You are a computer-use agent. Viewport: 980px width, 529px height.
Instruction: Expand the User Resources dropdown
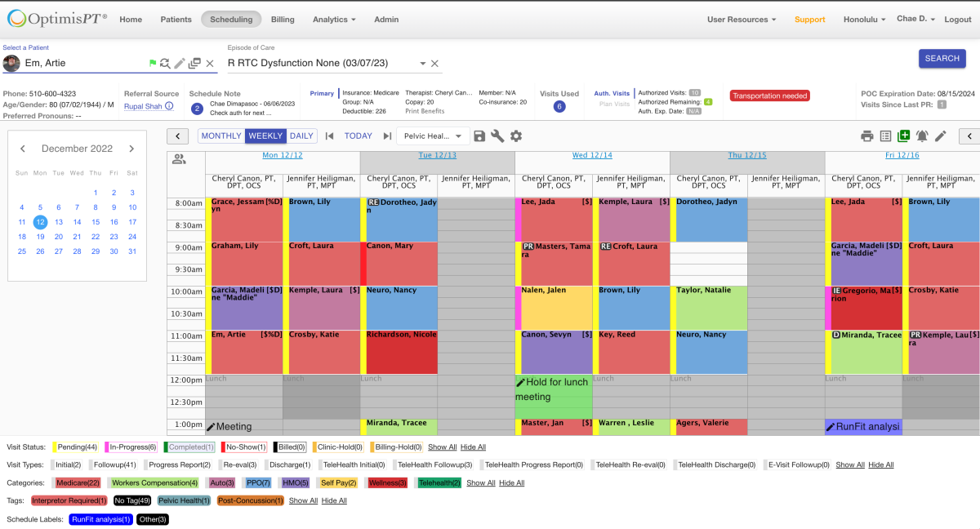point(742,19)
